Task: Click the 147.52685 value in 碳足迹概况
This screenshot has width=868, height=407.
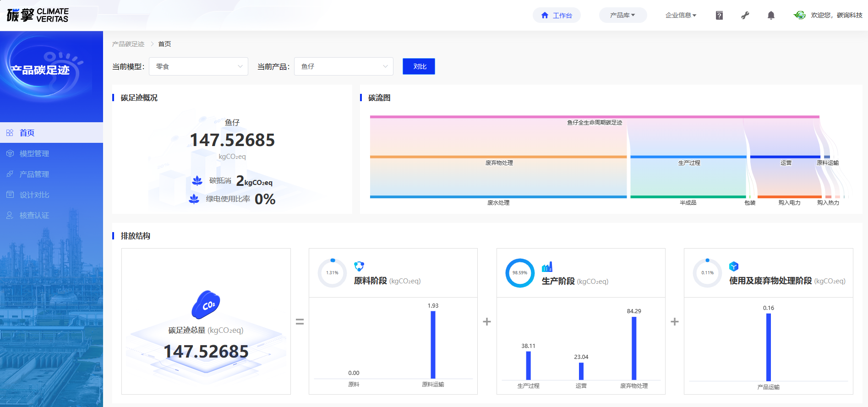Action: tap(232, 140)
